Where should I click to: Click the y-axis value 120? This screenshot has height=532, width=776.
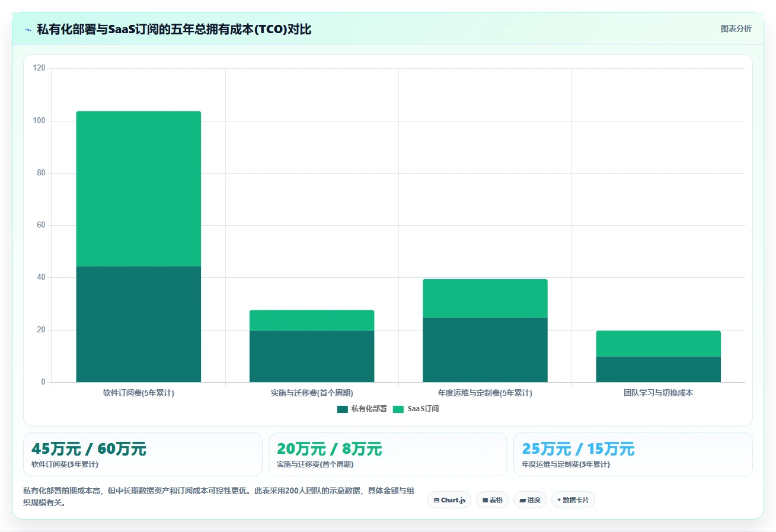[x=39, y=68]
